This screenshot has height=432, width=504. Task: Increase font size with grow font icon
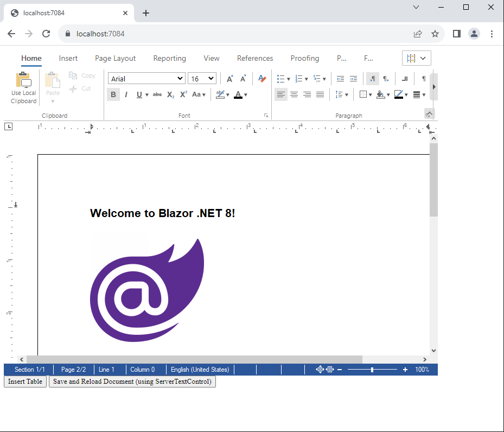click(230, 79)
